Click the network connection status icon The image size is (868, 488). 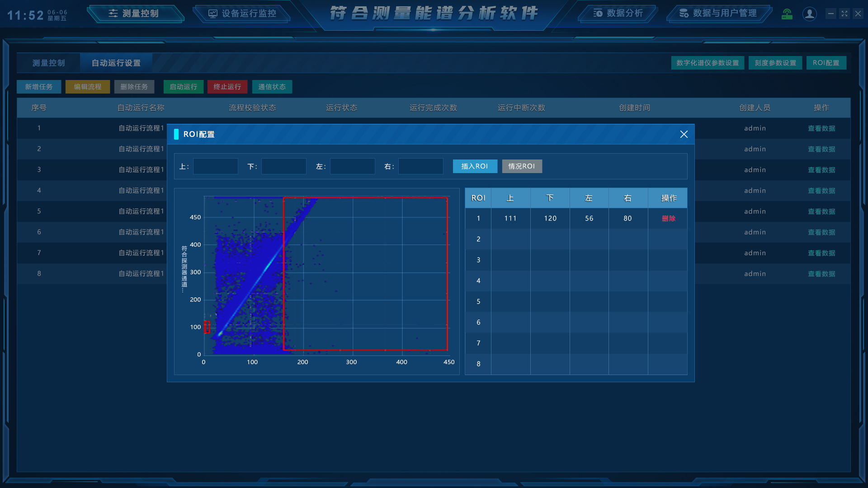pyautogui.click(x=787, y=14)
